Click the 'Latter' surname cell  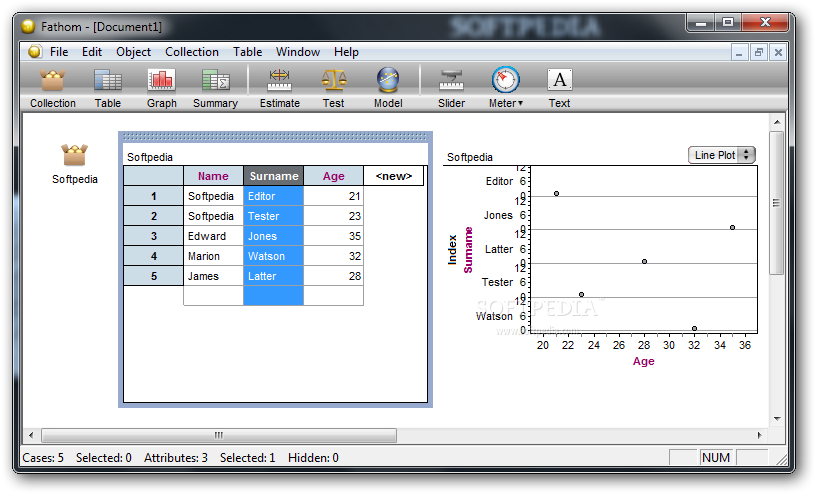[x=274, y=276]
